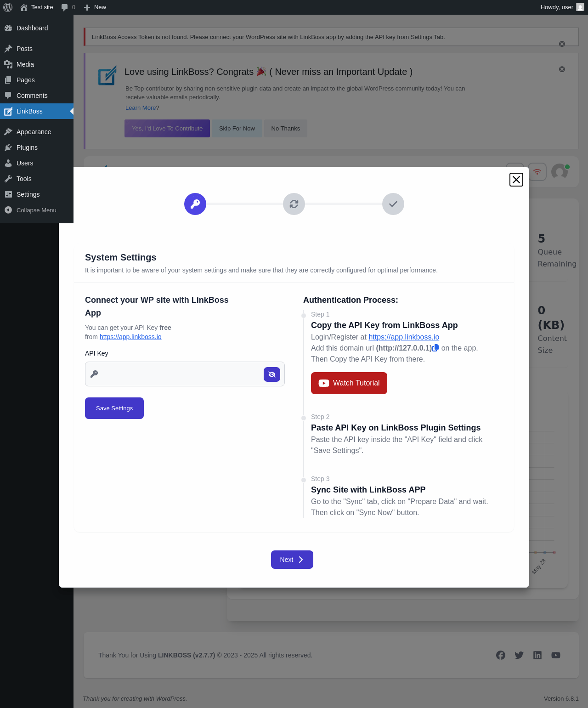The height and width of the screenshot is (708, 588).
Task: Open LinkBoss LinkedIn icon
Action: point(537,655)
